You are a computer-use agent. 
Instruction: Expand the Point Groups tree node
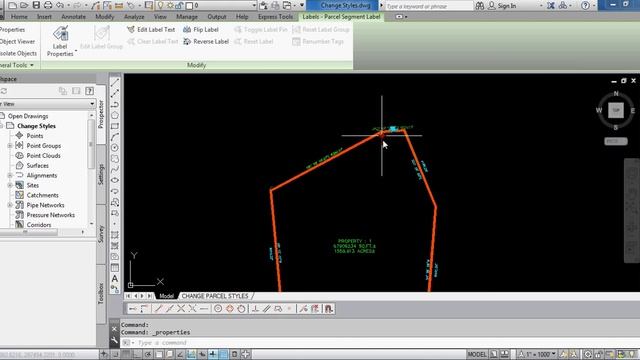click(x=10, y=146)
